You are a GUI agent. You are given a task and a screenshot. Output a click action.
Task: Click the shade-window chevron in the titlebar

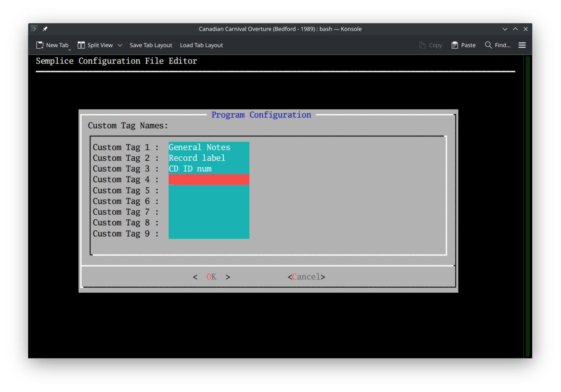point(505,29)
